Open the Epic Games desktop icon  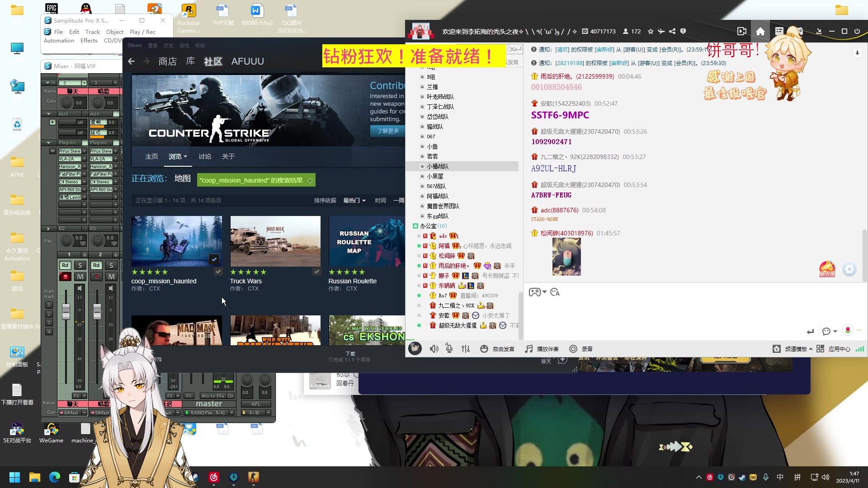pyautogui.click(x=51, y=9)
